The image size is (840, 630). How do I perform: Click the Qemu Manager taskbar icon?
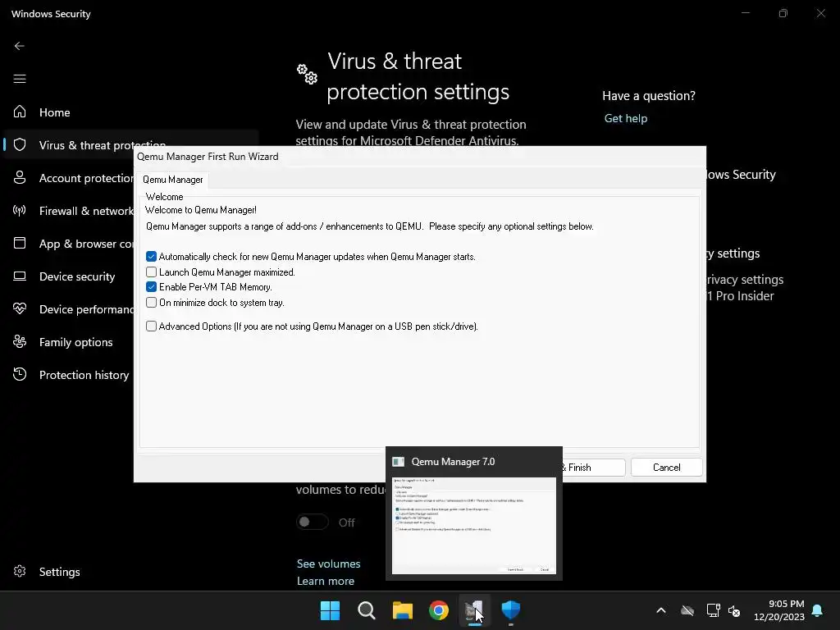click(474, 610)
